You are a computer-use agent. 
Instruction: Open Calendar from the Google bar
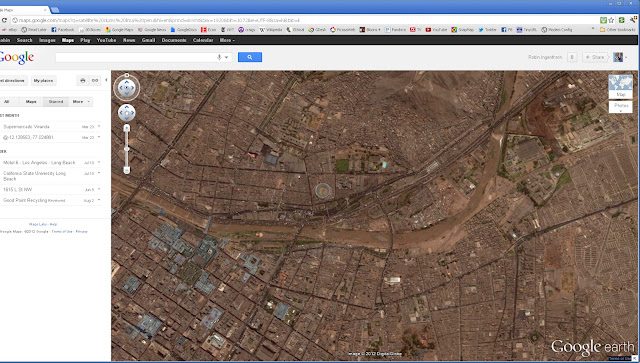203,40
